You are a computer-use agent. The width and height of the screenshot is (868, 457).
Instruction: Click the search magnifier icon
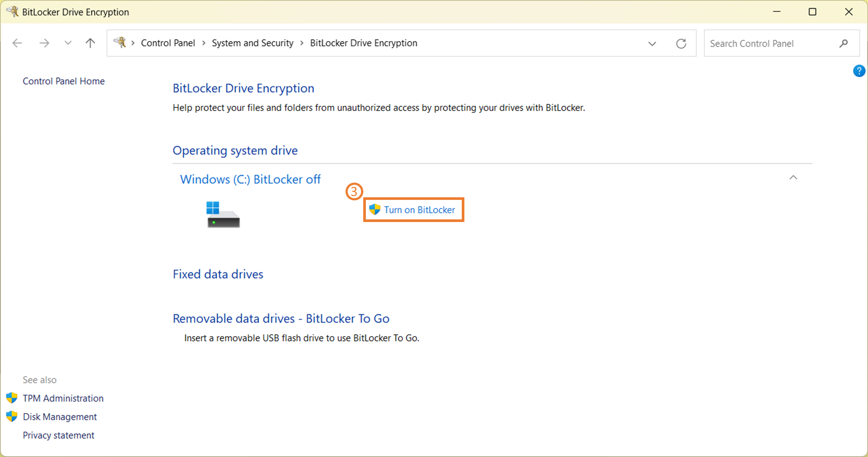(x=843, y=43)
